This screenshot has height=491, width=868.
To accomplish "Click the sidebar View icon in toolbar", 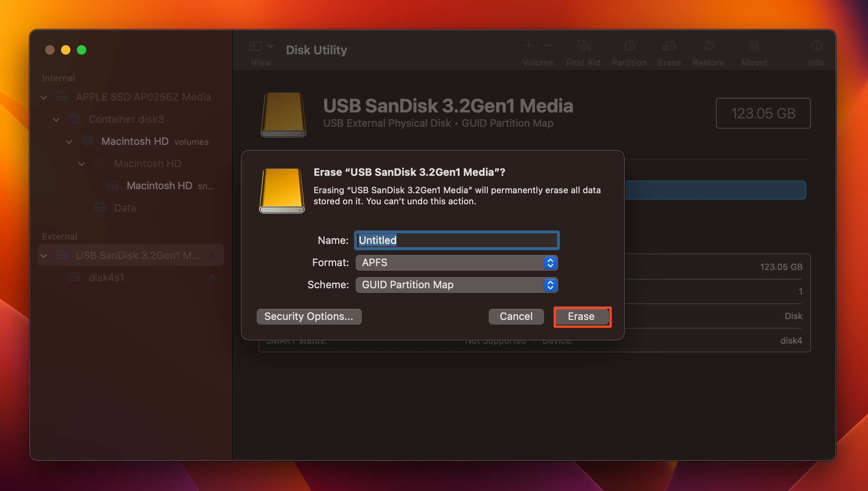I will tap(256, 46).
